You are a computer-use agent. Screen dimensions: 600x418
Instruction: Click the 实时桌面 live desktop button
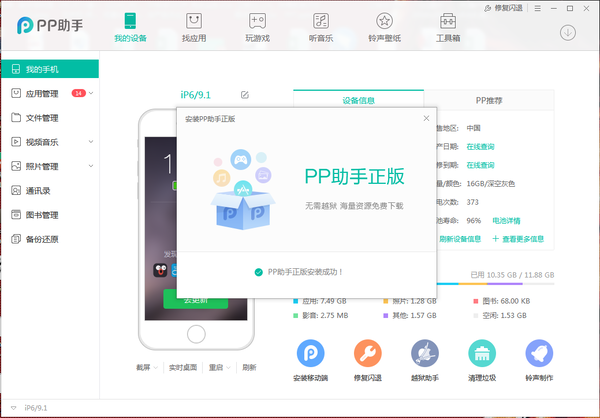point(183,367)
